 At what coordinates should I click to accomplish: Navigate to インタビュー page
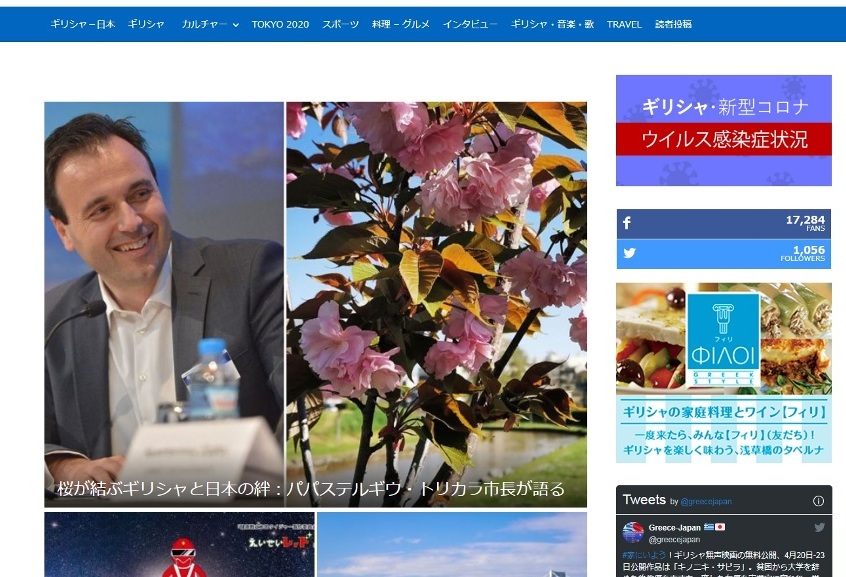tap(470, 24)
